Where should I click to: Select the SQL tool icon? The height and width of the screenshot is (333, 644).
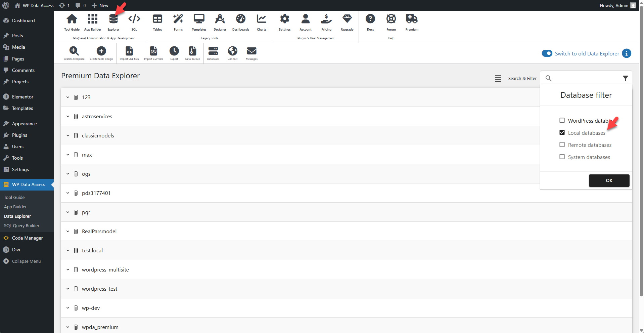tap(134, 21)
